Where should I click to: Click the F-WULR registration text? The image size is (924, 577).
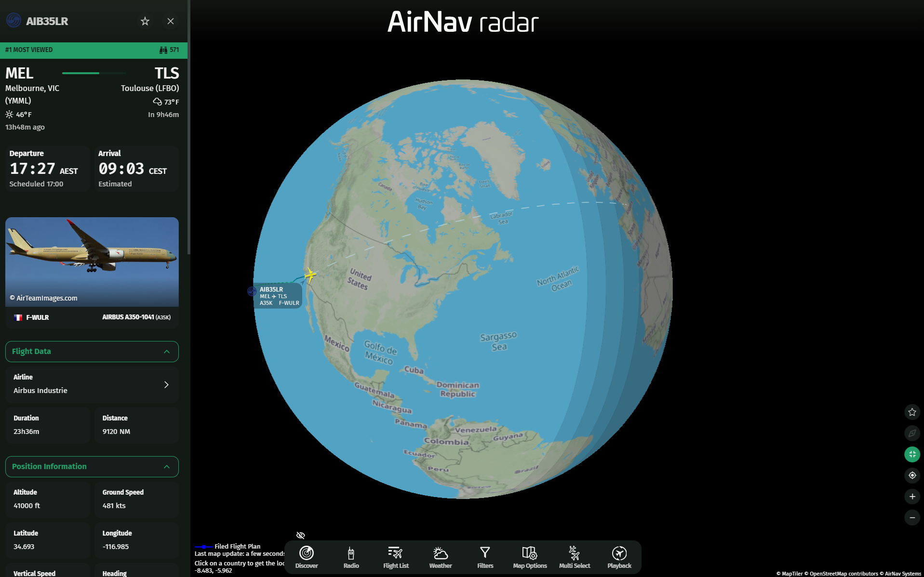tap(38, 317)
